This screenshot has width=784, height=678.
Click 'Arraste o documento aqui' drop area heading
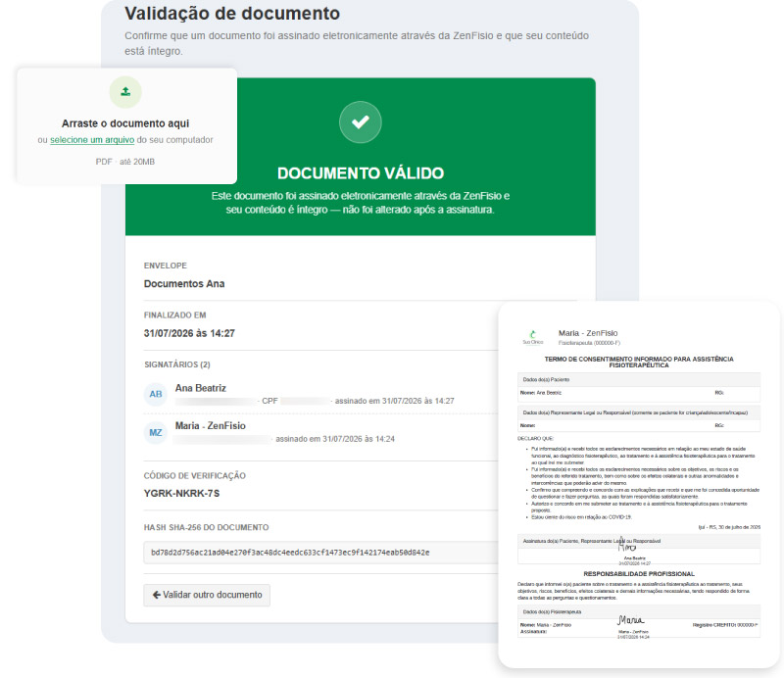pos(125,123)
